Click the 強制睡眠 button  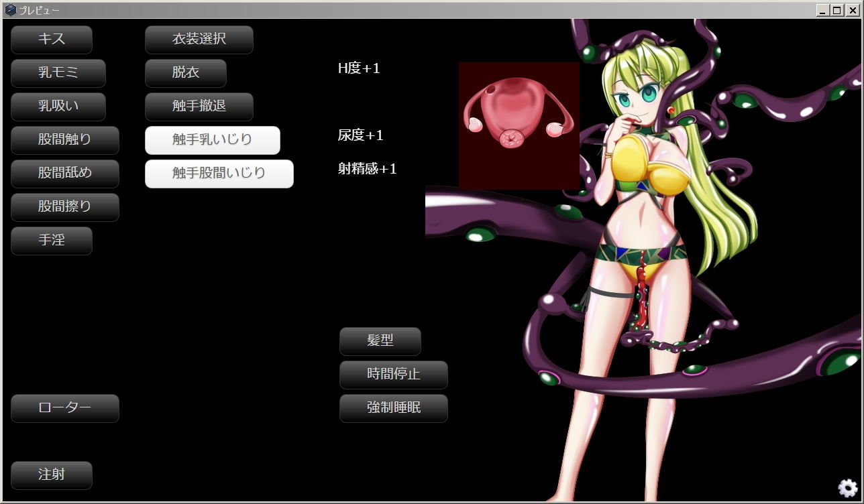pyautogui.click(x=394, y=408)
